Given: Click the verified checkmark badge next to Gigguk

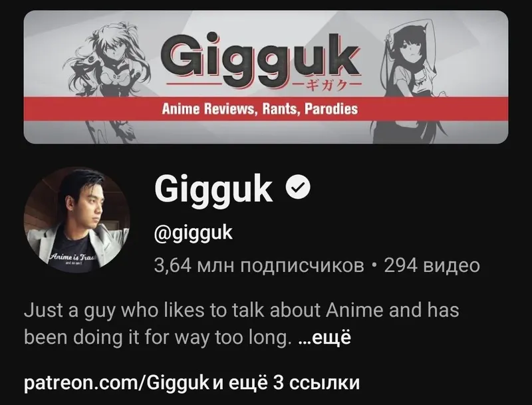Looking at the screenshot, I should pyautogui.click(x=298, y=188).
